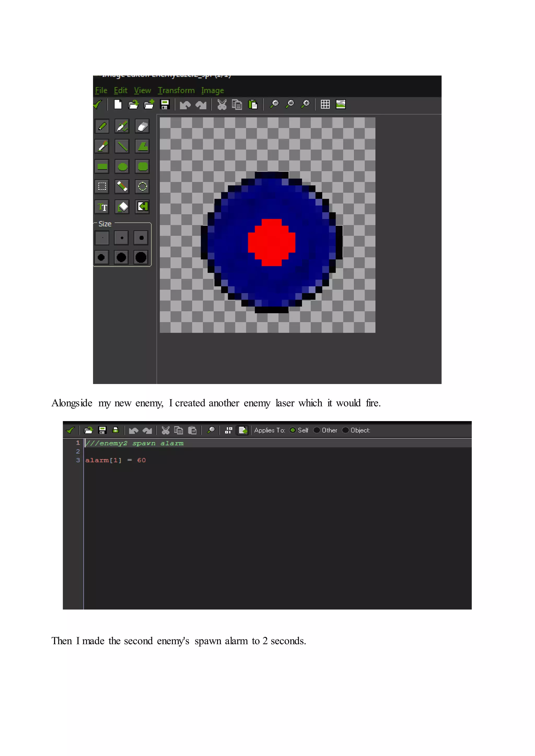Image resolution: width=535 pixels, height=756 pixels.
Task: Accept code with the code editor checkmark
Action: click(x=70, y=430)
